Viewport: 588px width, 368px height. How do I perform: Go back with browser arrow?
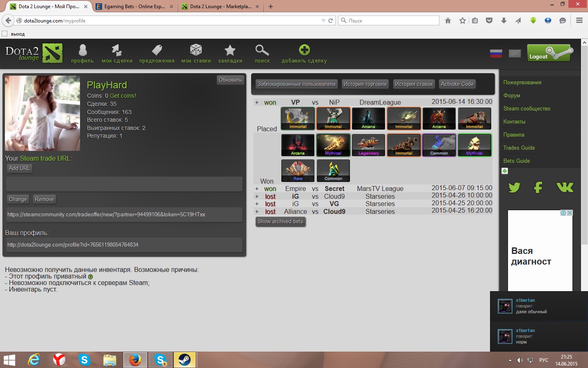click(x=8, y=20)
